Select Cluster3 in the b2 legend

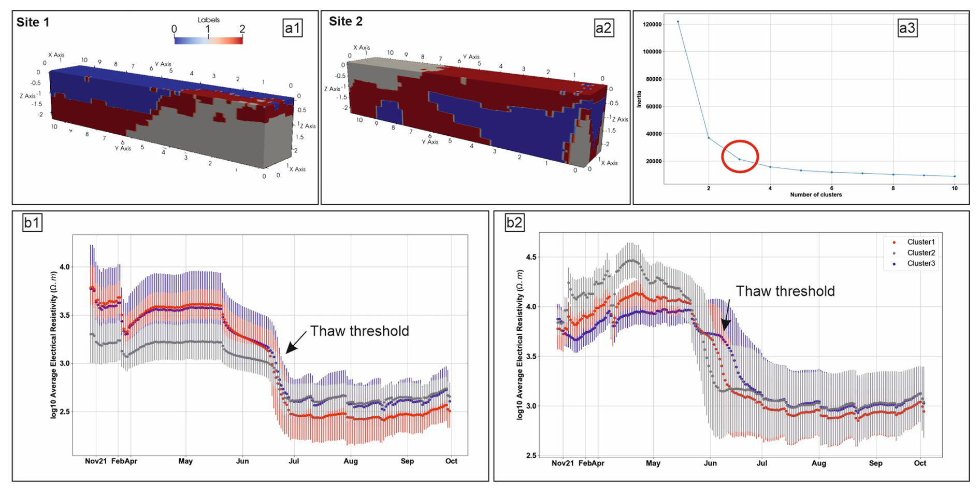click(920, 263)
